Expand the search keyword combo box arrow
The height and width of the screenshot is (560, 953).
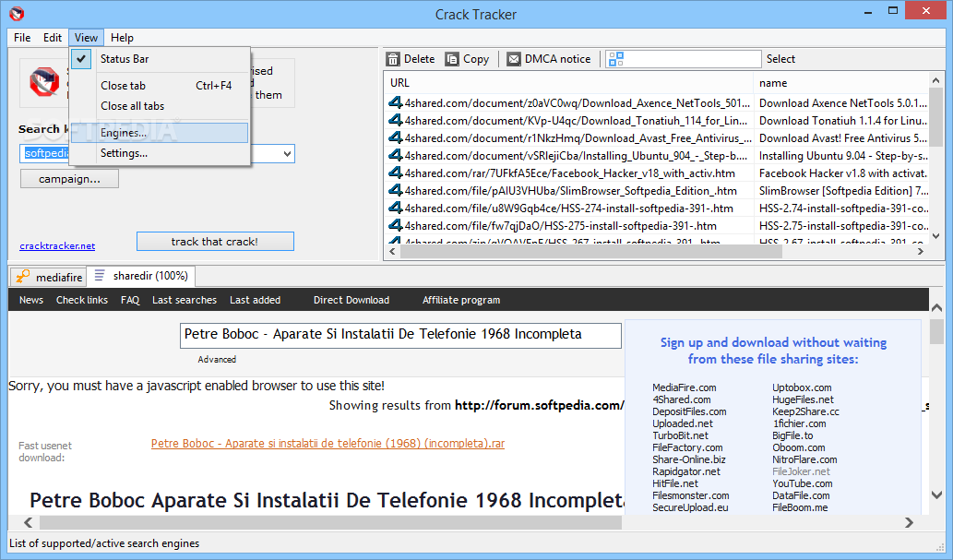click(287, 154)
